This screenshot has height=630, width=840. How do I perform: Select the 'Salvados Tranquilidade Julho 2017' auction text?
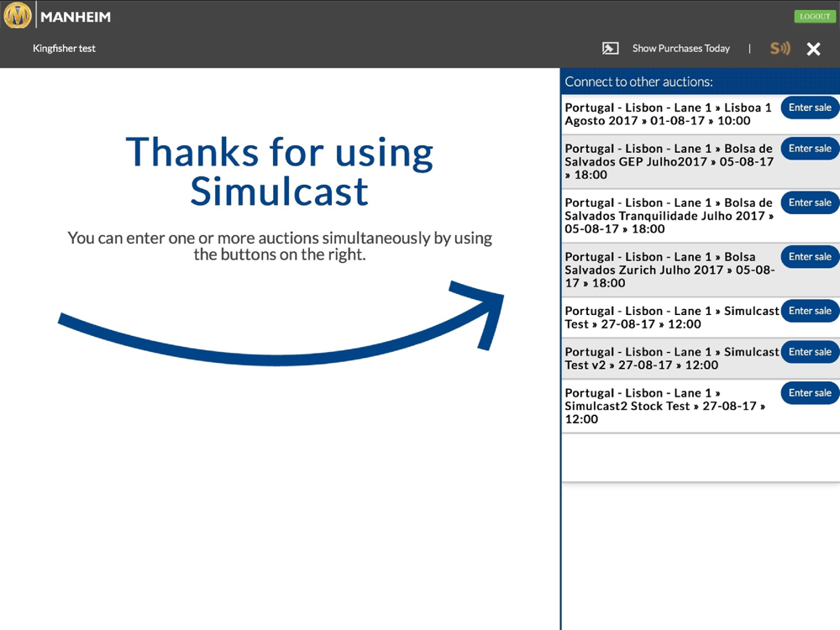click(x=669, y=216)
